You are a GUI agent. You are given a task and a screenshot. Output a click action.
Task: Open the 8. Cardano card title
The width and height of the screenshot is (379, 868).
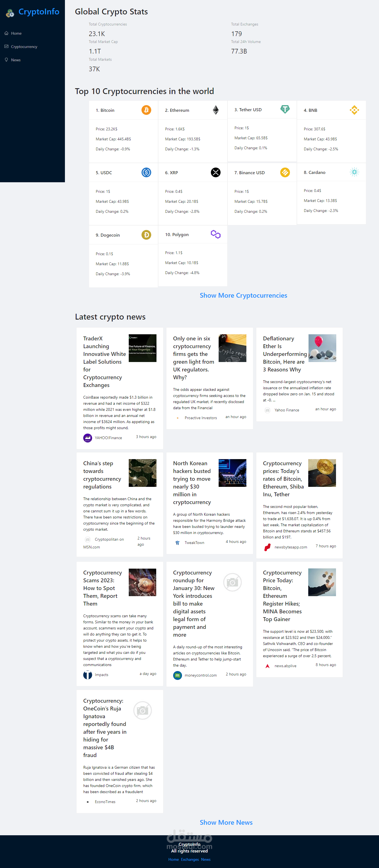pos(315,172)
